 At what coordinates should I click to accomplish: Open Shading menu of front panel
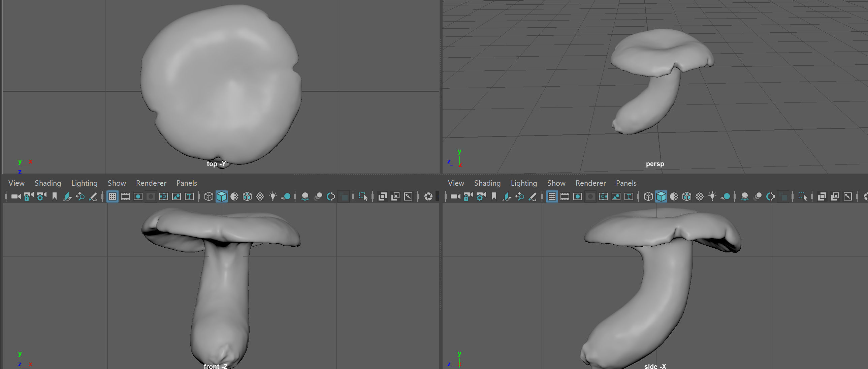point(47,183)
